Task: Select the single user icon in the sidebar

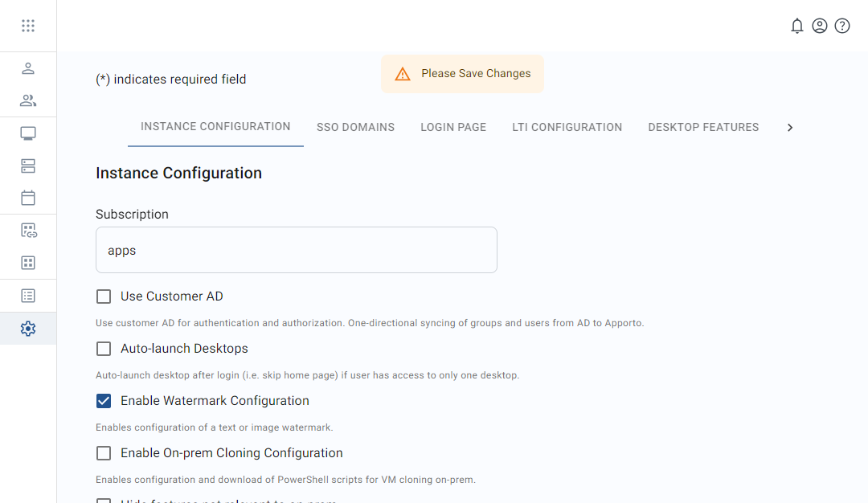Action: pyautogui.click(x=28, y=68)
